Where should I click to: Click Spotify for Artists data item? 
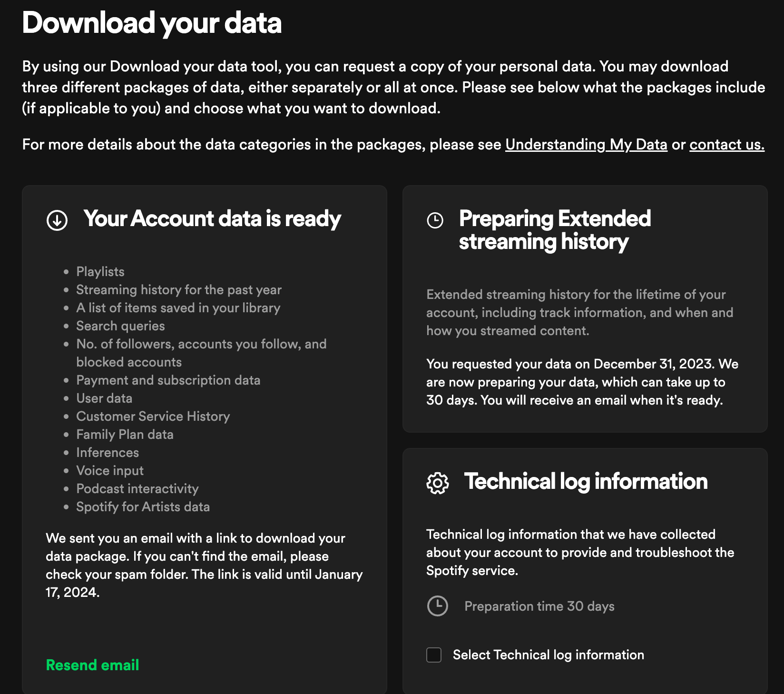pyautogui.click(x=143, y=507)
